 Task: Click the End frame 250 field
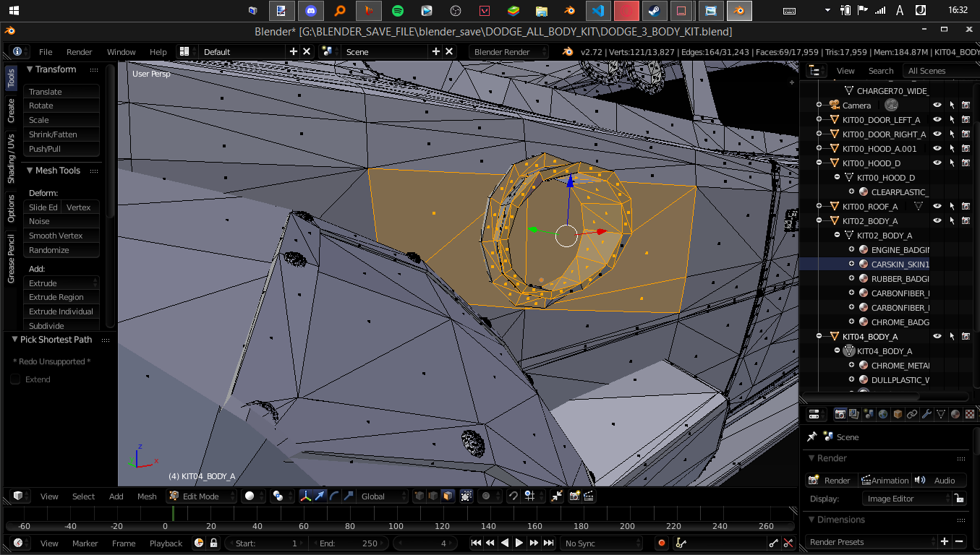[349, 543]
